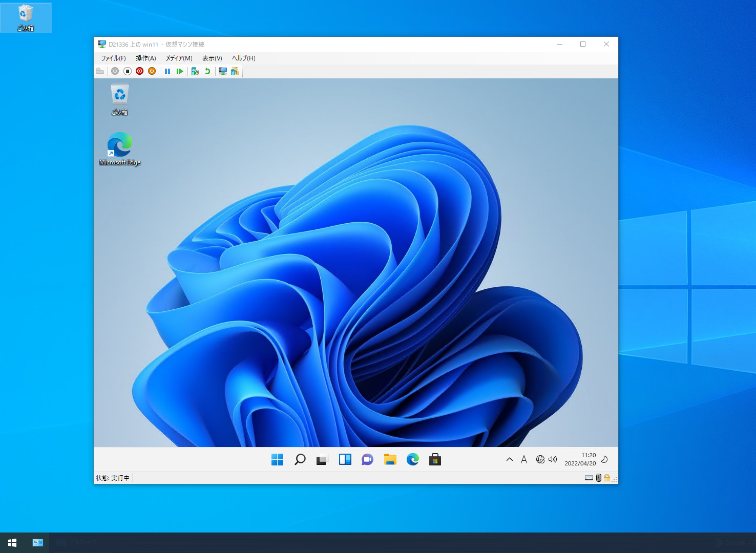Select the ごみ箱 icon inside the VM
The width and height of the screenshot is (756, 553).
[x=120, y=100]
